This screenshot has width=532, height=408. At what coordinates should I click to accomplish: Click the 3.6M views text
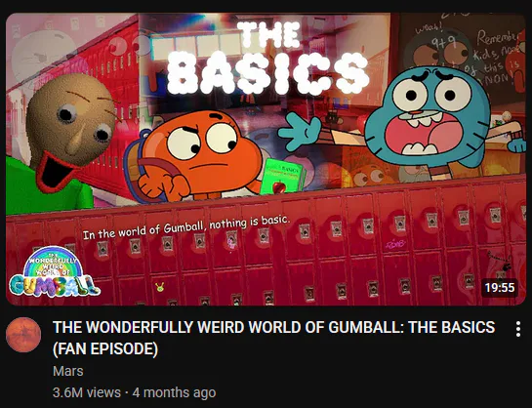[x=87, y=392]
